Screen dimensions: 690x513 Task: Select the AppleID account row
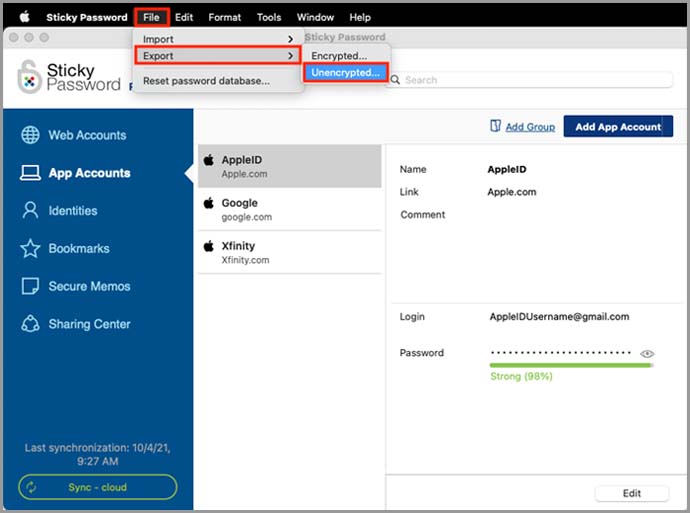(x=290, y=166)
